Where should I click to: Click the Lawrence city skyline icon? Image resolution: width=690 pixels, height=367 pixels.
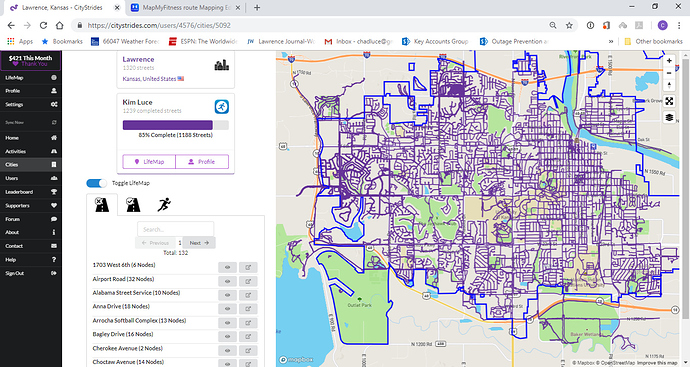click(221, 65)
